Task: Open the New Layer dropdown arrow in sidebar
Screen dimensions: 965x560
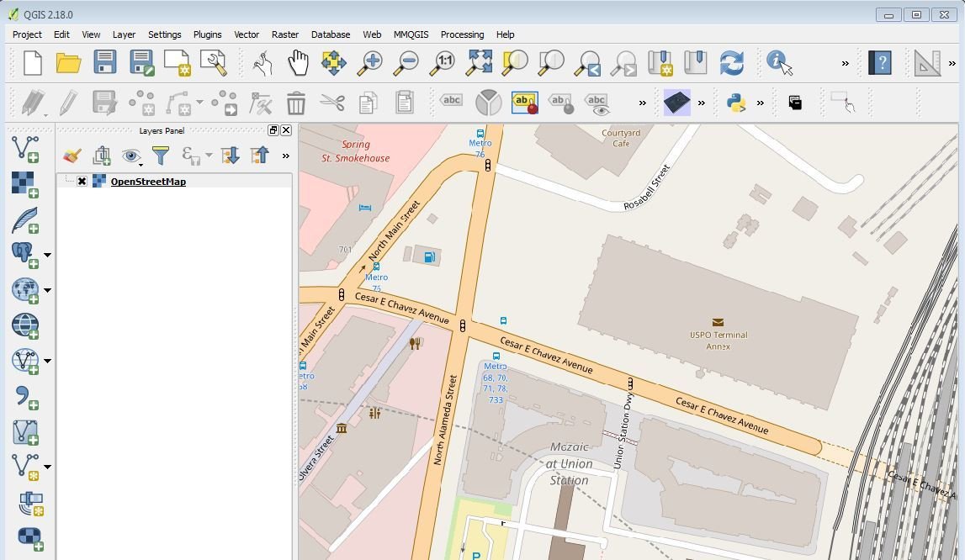Action: click(x=47, y=467)
